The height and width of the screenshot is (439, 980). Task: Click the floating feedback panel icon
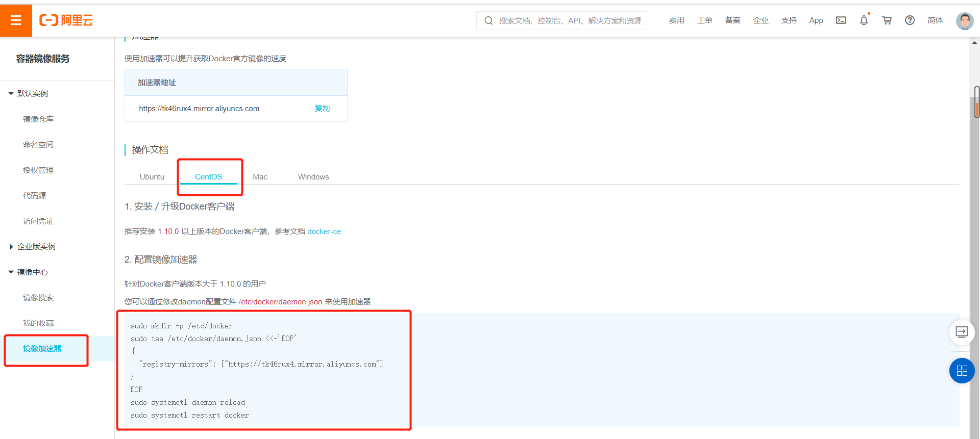(x=962, y=332)
